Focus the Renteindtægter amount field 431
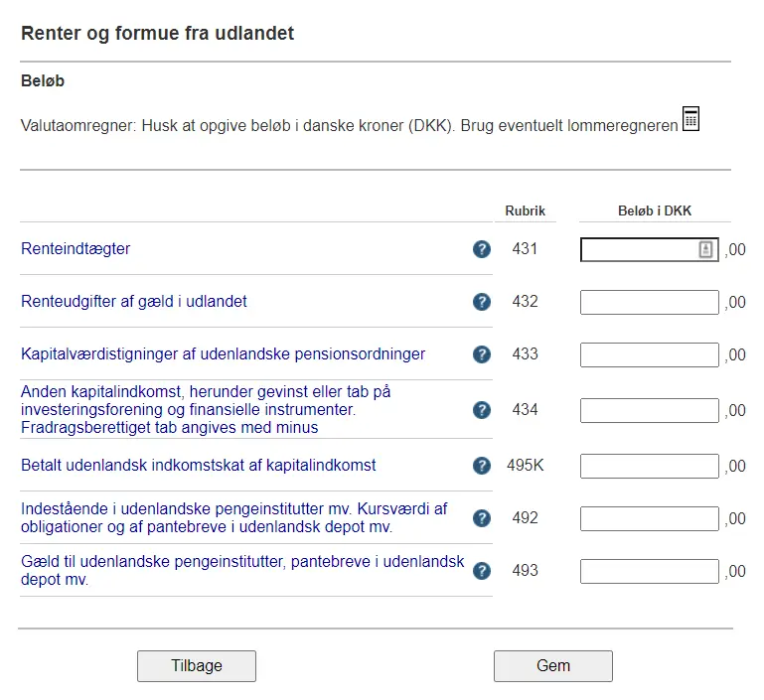This screenshot has height=700, width=764. (649, 250)
